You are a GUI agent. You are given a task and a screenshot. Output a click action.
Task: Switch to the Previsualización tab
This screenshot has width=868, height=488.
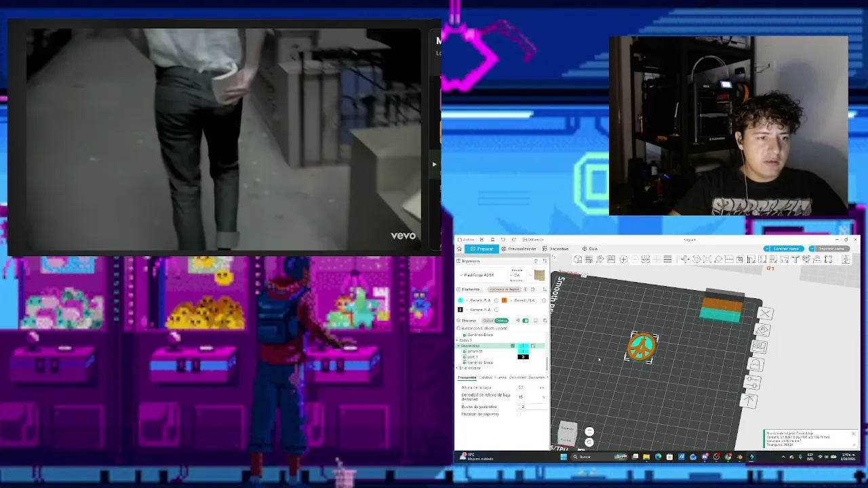coord(519,249)
